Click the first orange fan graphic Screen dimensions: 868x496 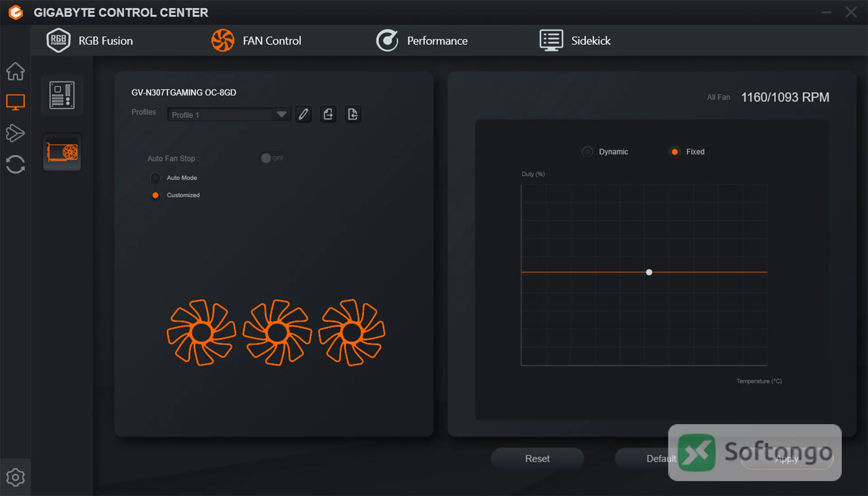(201, 333)
